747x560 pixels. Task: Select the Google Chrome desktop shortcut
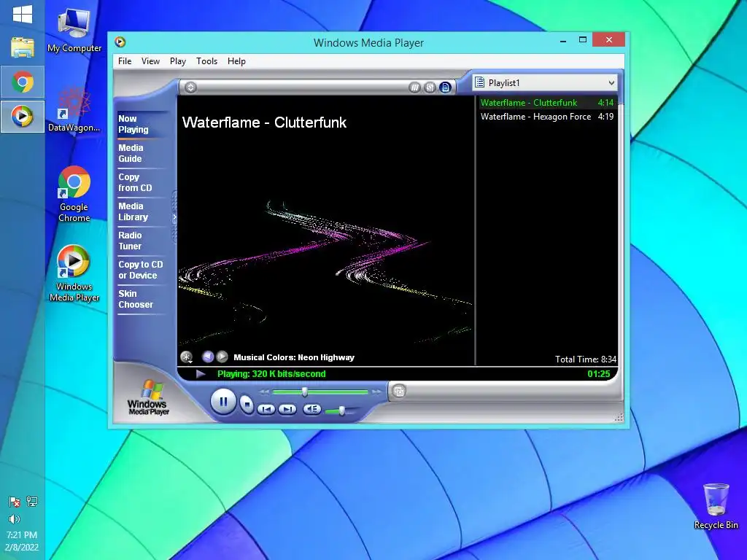[74, 194]
